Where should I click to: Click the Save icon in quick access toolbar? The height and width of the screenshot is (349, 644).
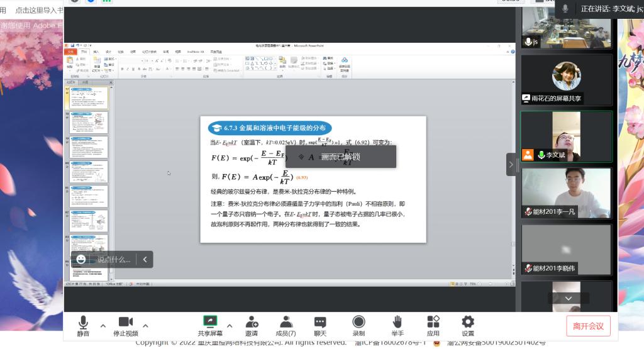72,45
